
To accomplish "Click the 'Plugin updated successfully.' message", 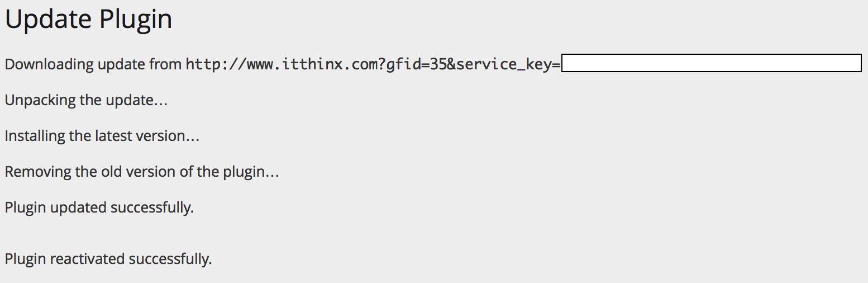I will point(99,207).
